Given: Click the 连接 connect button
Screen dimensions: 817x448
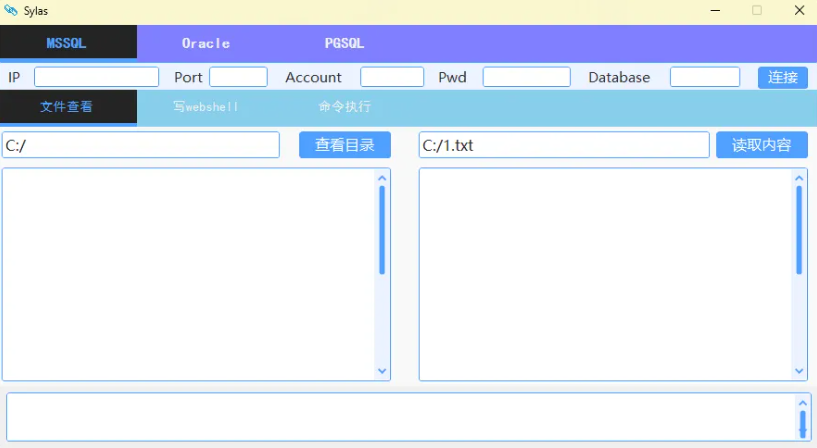Looking at the screenshot, I should pyautogui.click(x=783, y=78).
